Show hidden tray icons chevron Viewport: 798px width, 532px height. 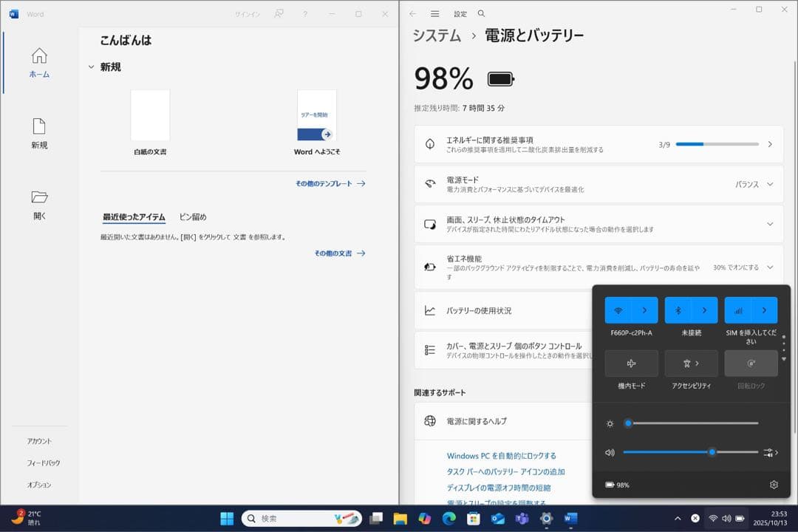[678, 518]
